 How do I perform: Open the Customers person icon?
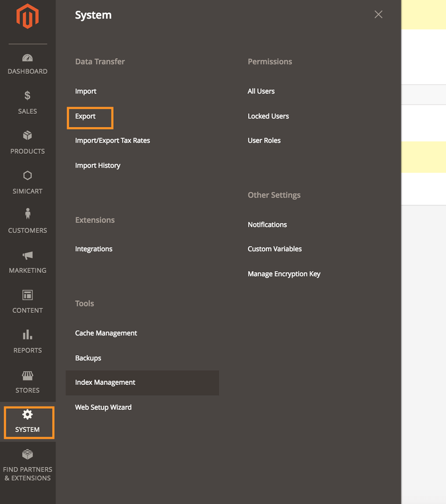click(28, 214)
